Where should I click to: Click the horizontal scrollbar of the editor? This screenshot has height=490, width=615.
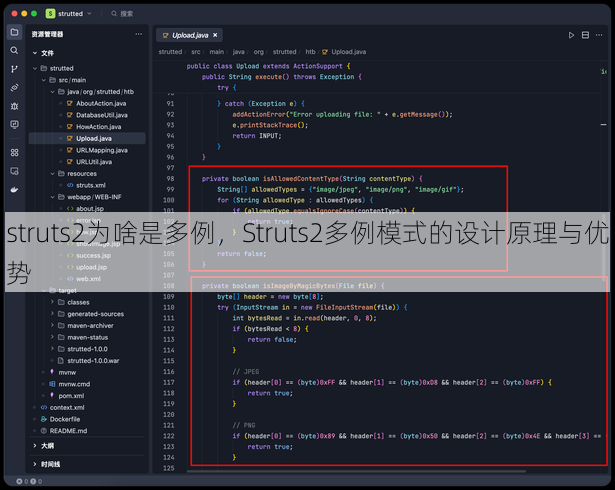click(356, 471)
